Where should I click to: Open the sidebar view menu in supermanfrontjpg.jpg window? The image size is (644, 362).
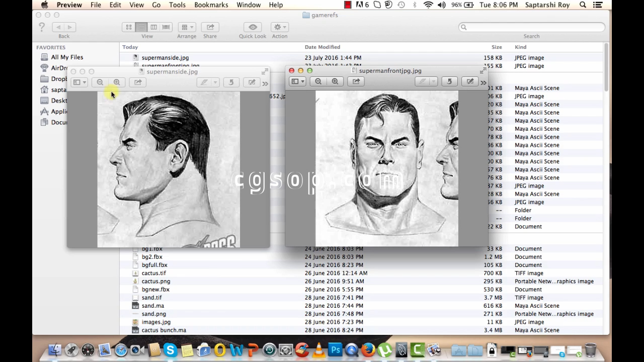pyautogui.click(x=297, y=81)
